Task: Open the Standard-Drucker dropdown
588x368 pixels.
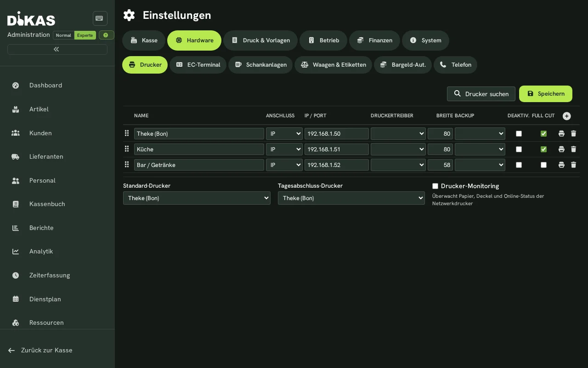Action: [x=197, y=198]
